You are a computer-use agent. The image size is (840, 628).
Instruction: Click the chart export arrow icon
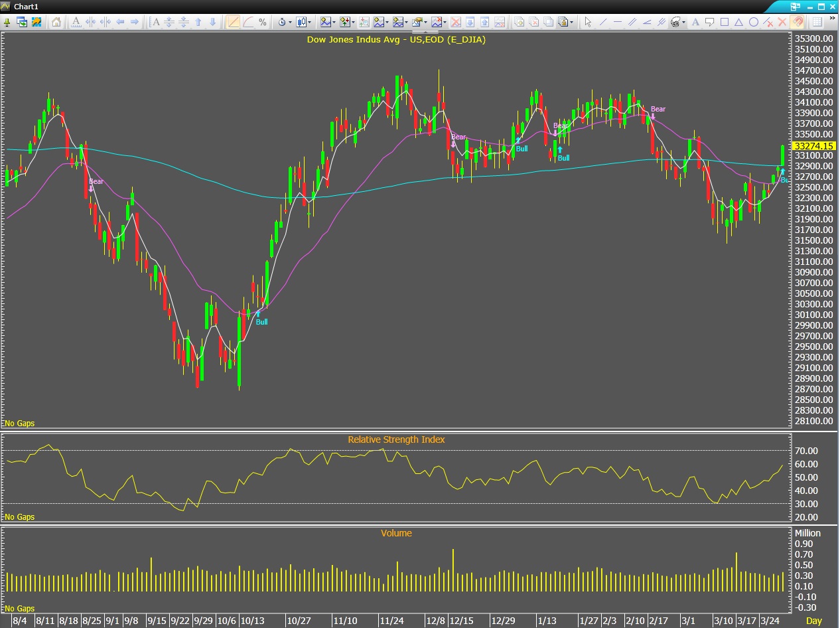[36, 22]
